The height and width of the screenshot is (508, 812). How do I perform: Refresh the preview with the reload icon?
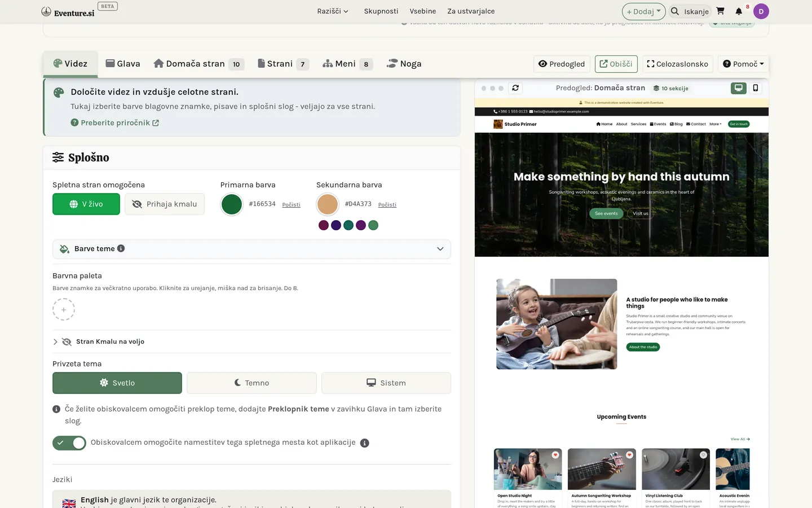point(515,88)
